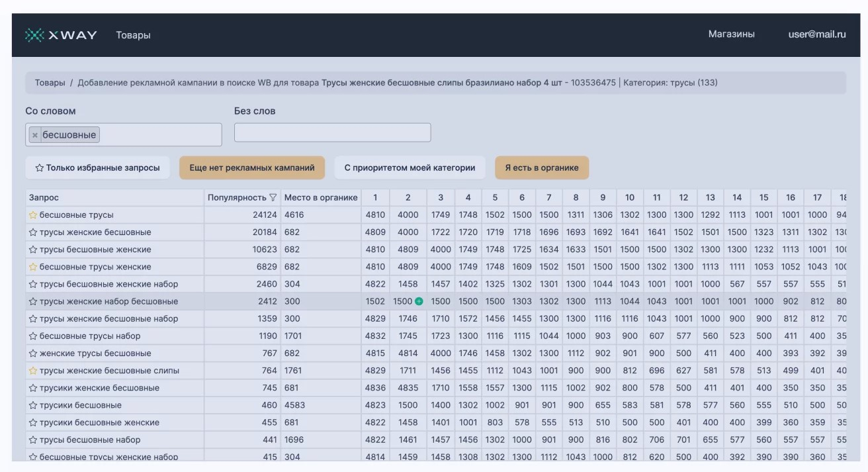The width and height of the screenshot is (868, 472).
Task: Unstar the favorited query «бесшовные трусы женские»
Action: [32, 267]
